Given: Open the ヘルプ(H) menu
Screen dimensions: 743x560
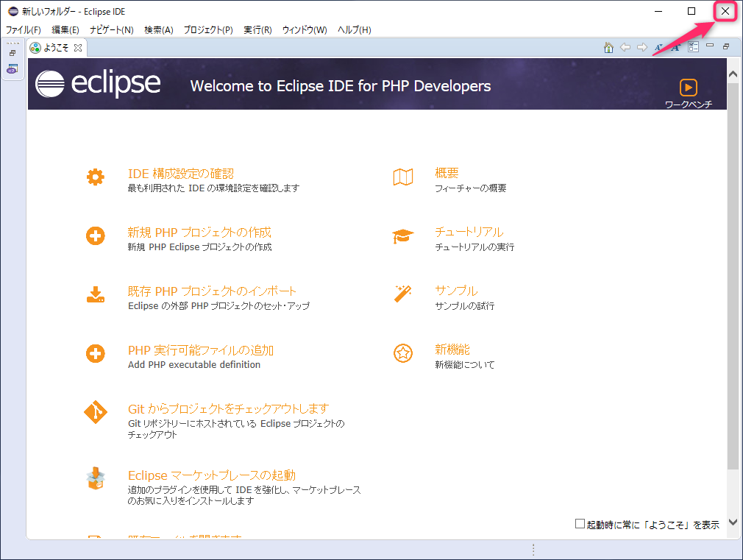Looking at the screenshot, I should pos(355,30).
